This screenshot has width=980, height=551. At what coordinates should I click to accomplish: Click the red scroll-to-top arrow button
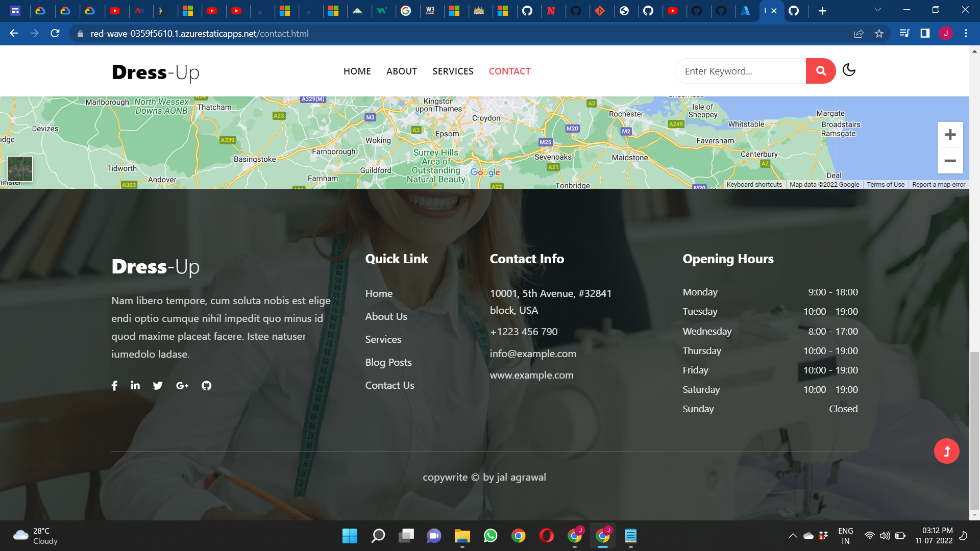(946, 451)
